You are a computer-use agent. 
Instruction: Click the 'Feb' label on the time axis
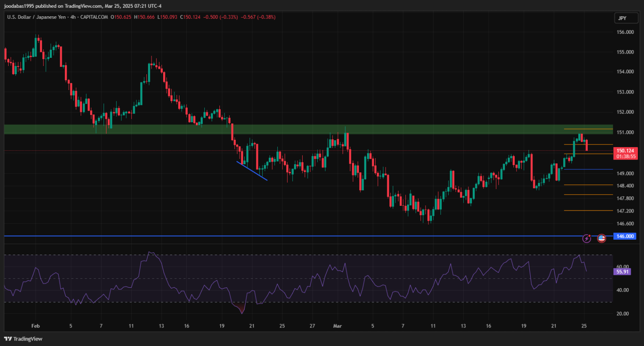point(35,326)
